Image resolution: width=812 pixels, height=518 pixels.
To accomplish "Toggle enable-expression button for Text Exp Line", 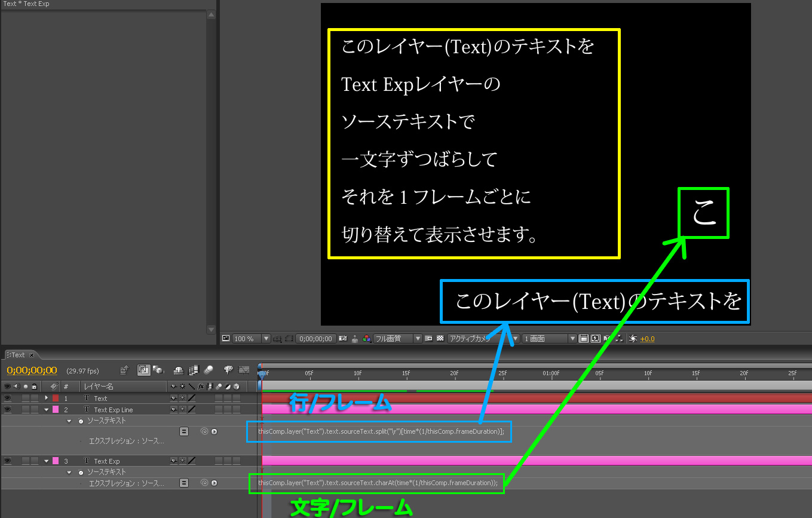I will tap(184, 431).
